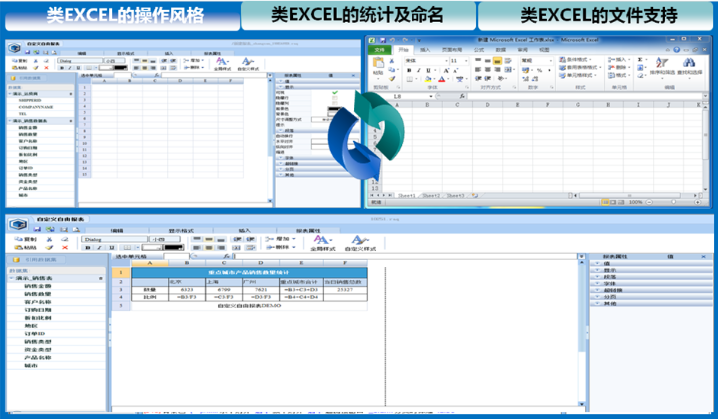Click 类EXCEL的统计及命名 header button

coord(358,15)
